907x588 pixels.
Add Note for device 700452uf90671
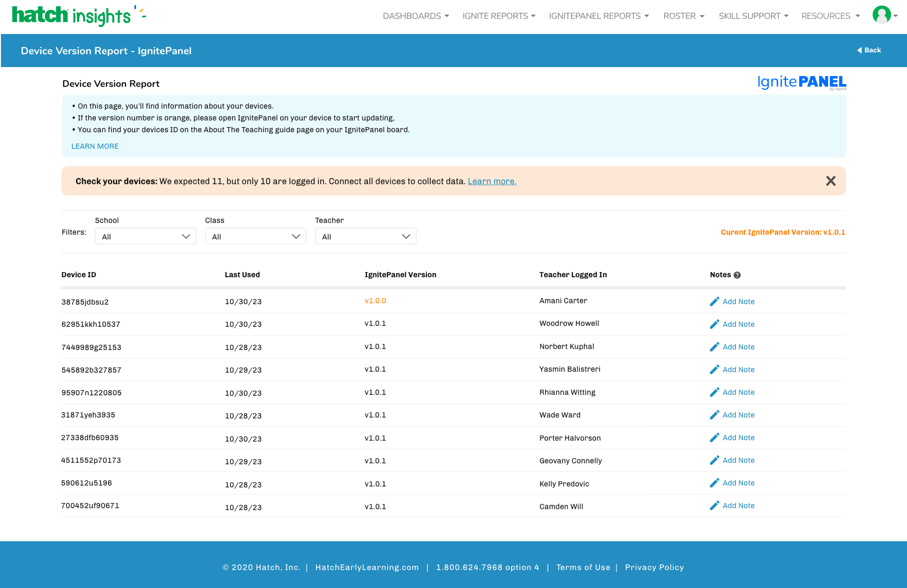pyautogui.click(x=738, y=505)
